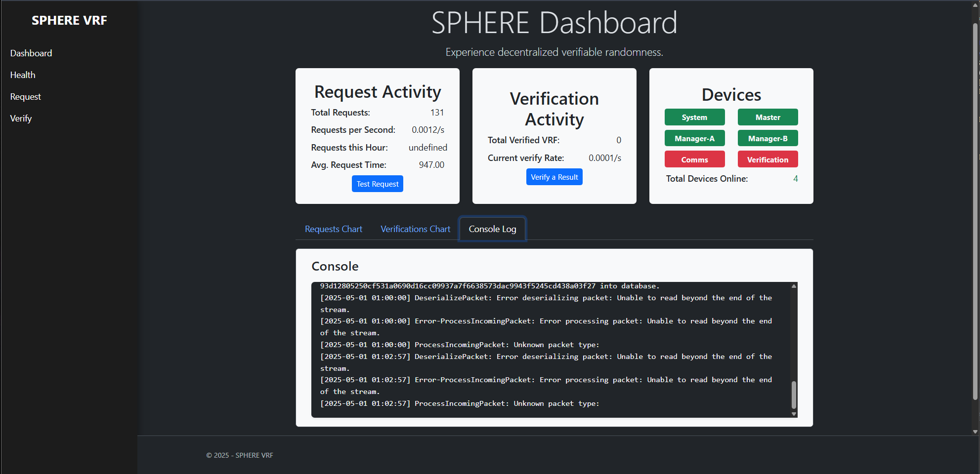Inspect the offline Verification device badge
This screenshot has width=980, height=474.
tap(767, 159)
